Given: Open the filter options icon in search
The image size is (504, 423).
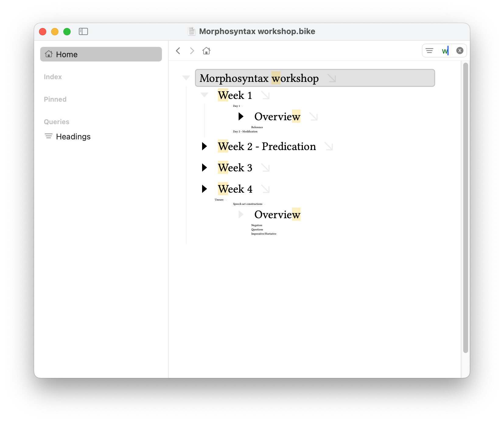Looking at the screenshot, I should (429, 51).
